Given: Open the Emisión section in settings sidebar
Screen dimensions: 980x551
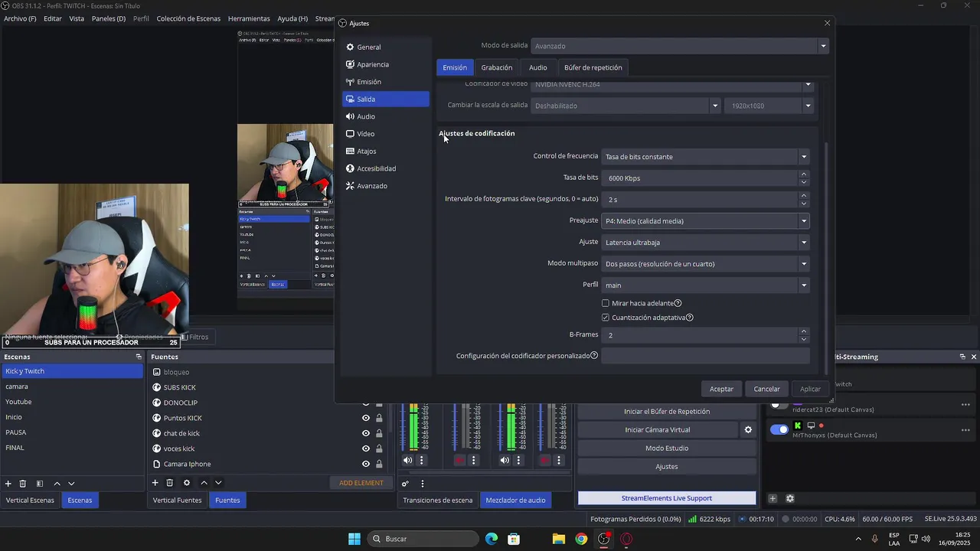Looking at the screenshot, I should pos(386,82).
